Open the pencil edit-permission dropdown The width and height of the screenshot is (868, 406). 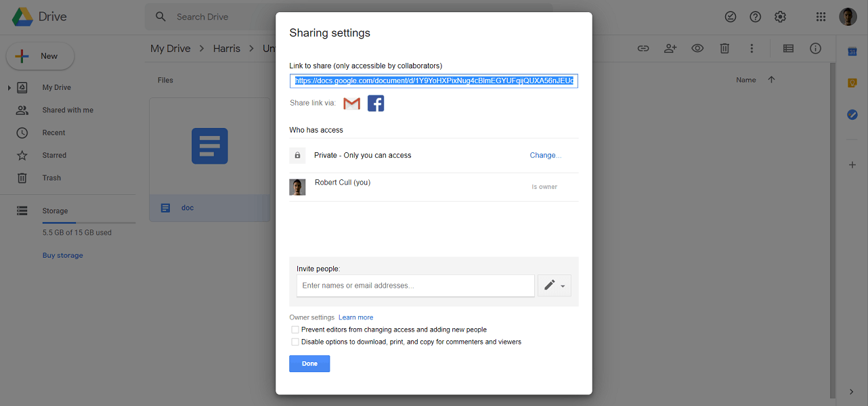click(555, 286)
